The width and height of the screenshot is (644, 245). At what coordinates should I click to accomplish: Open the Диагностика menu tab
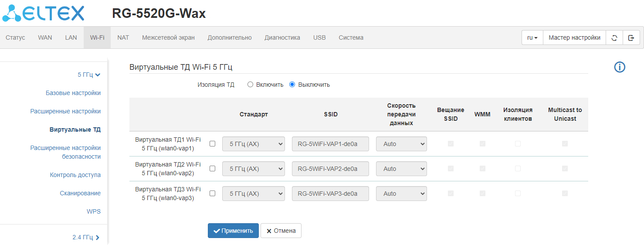point(282,37)
